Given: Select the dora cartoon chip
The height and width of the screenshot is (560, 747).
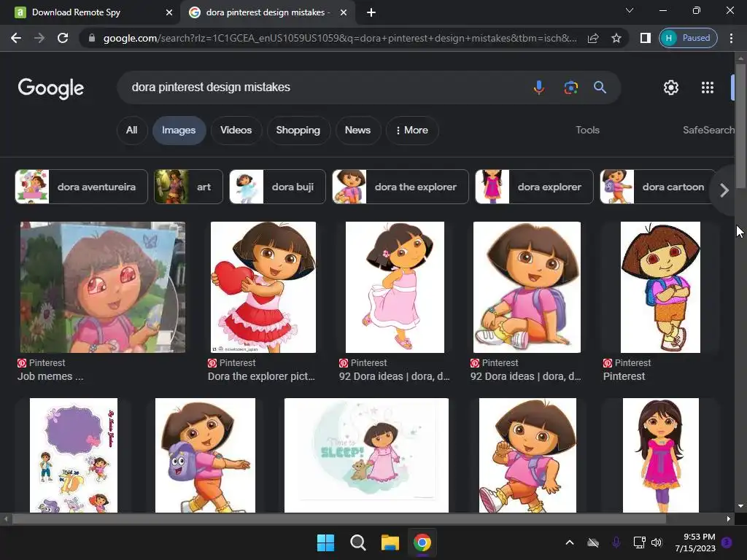Looking at the screenshot, I should tap(657, 187).
